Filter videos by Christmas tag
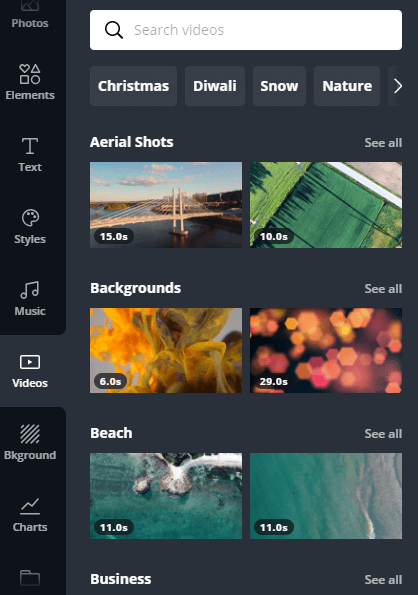The height and width of the screenshot is (595, 418). pos(134,86)
